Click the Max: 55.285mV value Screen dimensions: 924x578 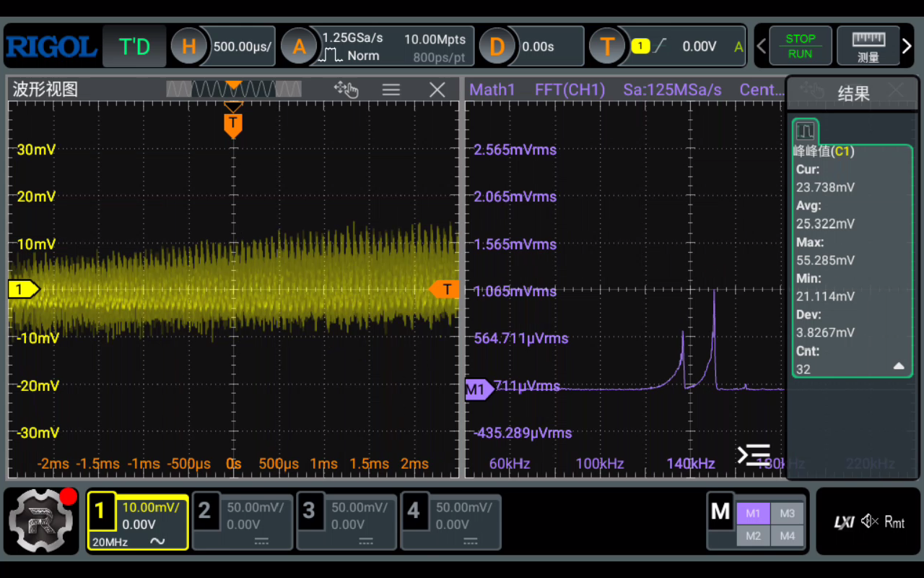(x=825, y=260)
